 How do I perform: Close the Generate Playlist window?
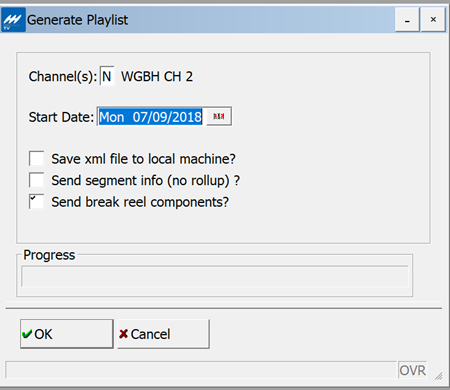coord(433,20)
